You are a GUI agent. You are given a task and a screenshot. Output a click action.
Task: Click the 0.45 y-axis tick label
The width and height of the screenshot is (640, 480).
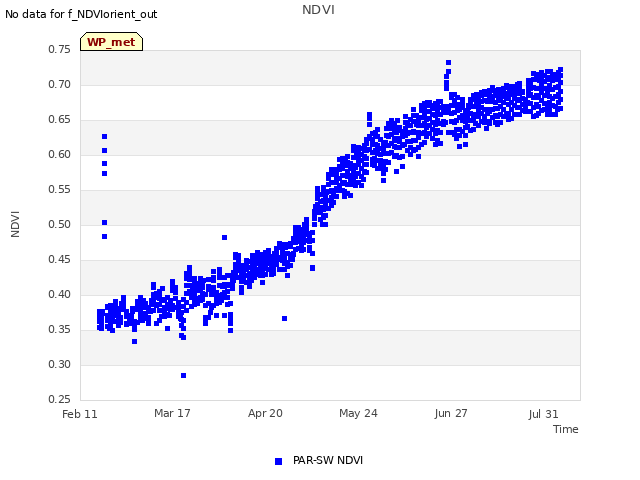(x=59, y=260)
